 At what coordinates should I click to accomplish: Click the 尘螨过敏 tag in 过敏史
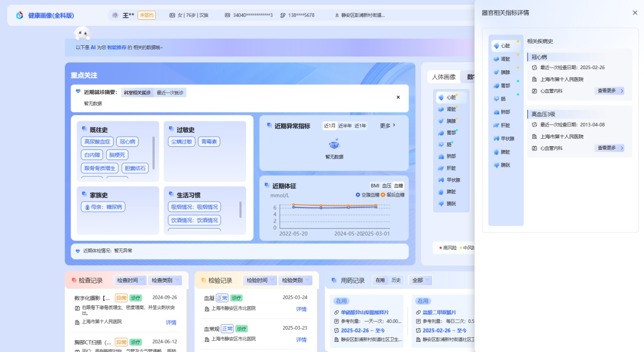[x=182, y=142]
